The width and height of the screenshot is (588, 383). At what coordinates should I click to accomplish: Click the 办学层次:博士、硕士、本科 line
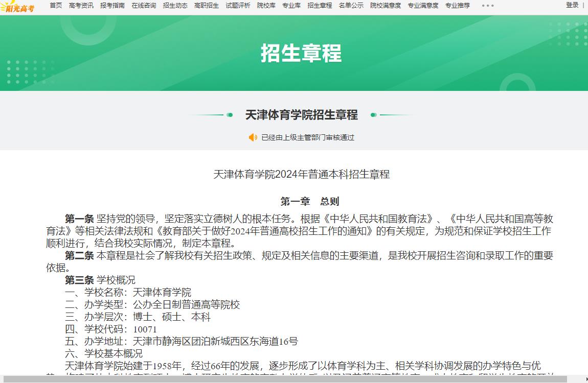(x=138, y=317)
